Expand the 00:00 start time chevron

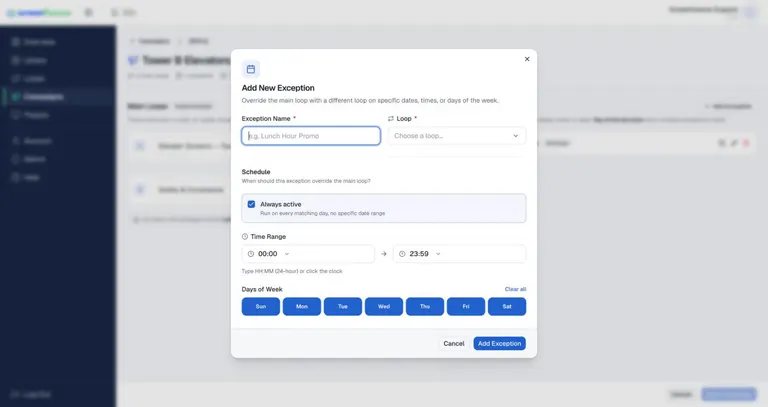click(x=287, y=254)
